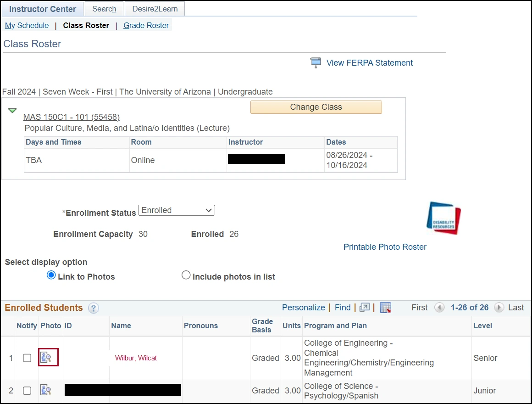
Task: Go to next page arrow icon
Action: pyautogui.click(x=499, y=308)
